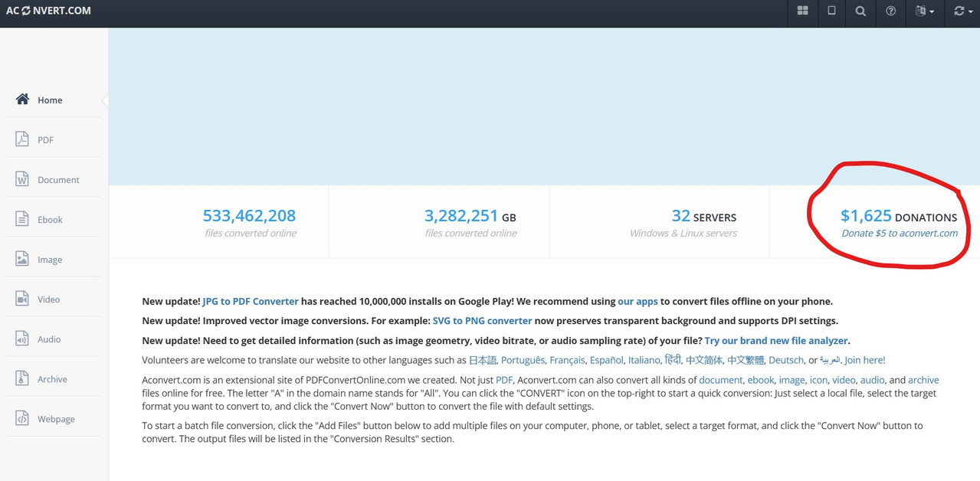This screenshot has width=980, height=481.
Task: Open the JPG to PDF Converter link
Action: (251, 301)
